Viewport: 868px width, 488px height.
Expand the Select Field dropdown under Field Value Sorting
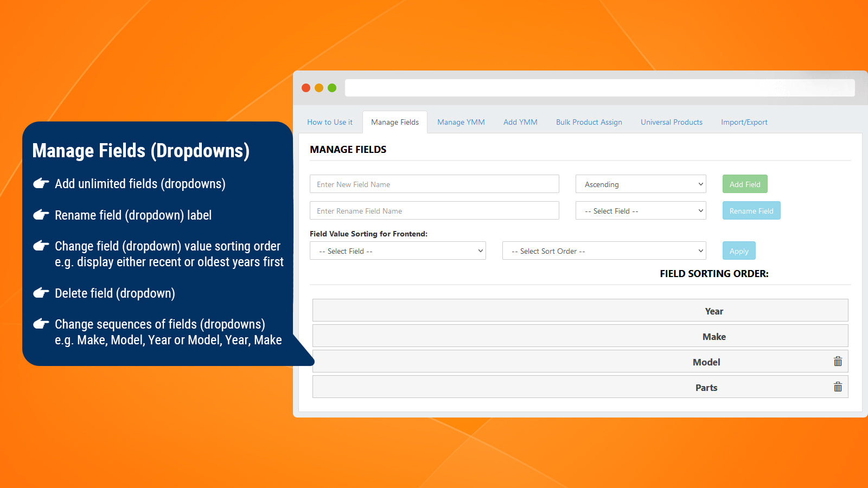[x=397, y=251]
